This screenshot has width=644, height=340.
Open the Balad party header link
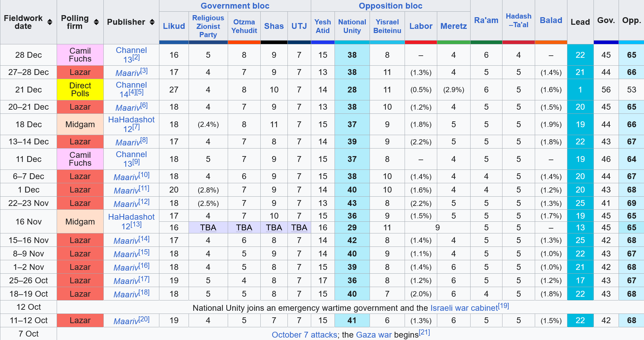551,20
